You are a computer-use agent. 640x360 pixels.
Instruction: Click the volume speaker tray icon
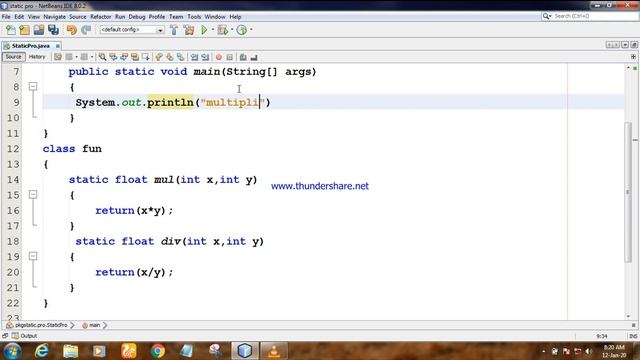(x=588, y=351)
